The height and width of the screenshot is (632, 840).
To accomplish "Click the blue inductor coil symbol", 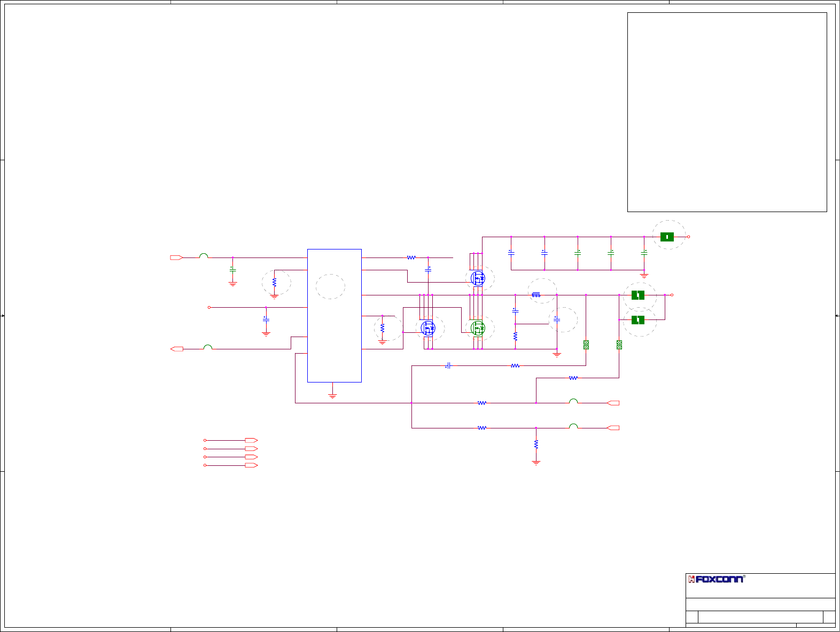I will [x=536, y=294].
